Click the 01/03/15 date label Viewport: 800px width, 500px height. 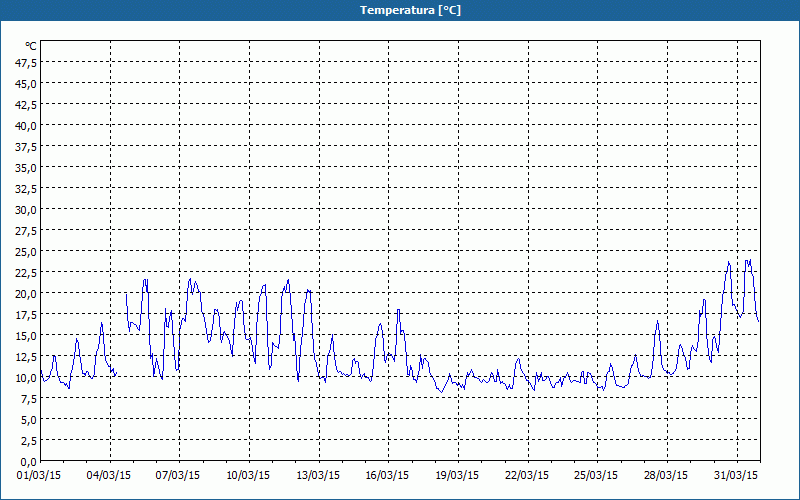[39, 475]
